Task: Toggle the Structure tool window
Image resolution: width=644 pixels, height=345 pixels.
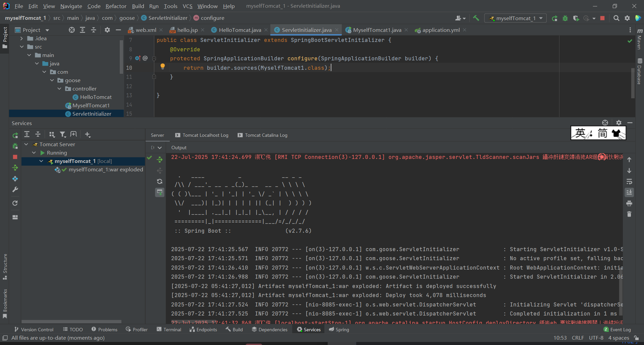Action: (5, 267)
